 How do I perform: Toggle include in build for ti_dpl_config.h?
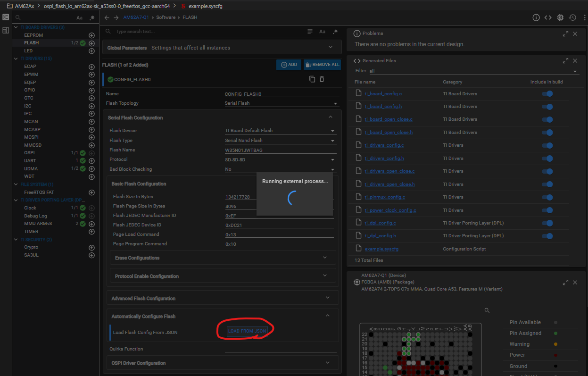pyautogui.click(x=547, y=236)
